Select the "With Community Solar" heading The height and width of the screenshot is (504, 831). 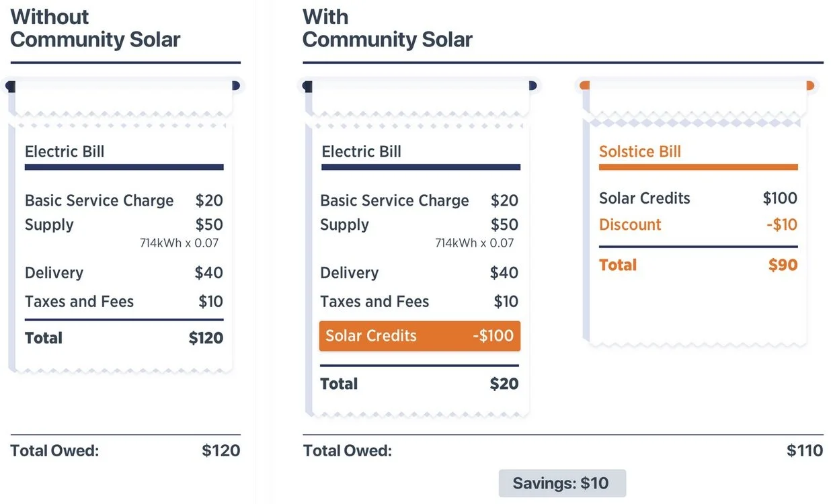point(387,28)
